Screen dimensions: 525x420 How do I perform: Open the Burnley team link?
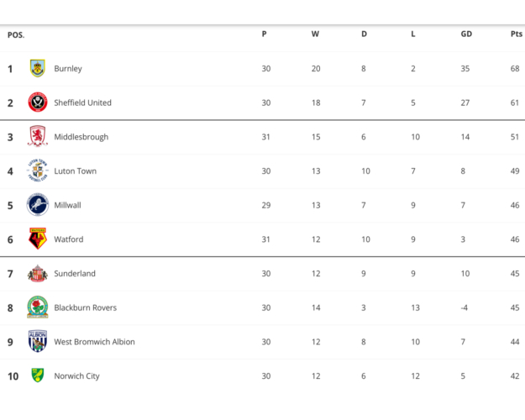[x=68, y=69]
